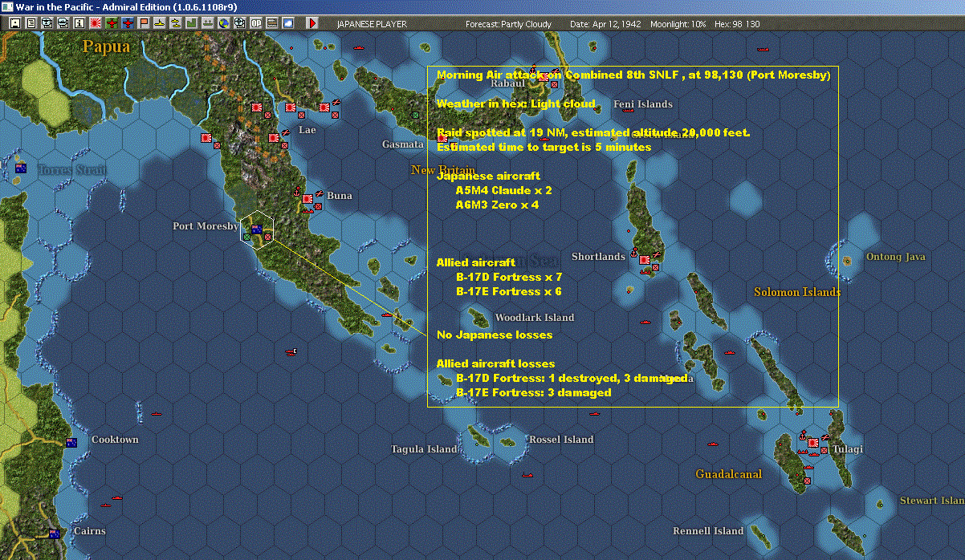Viewport: 965px width, 560px height.
Task: Click the floppy disk save icon
Action: click(14, 23)
